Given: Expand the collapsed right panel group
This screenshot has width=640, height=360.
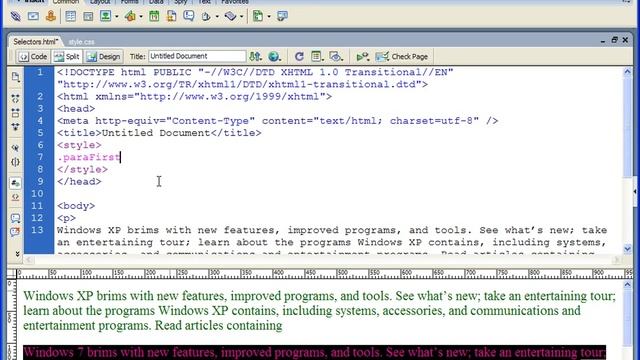Looking at the screenshot, I should click(635, 191).
